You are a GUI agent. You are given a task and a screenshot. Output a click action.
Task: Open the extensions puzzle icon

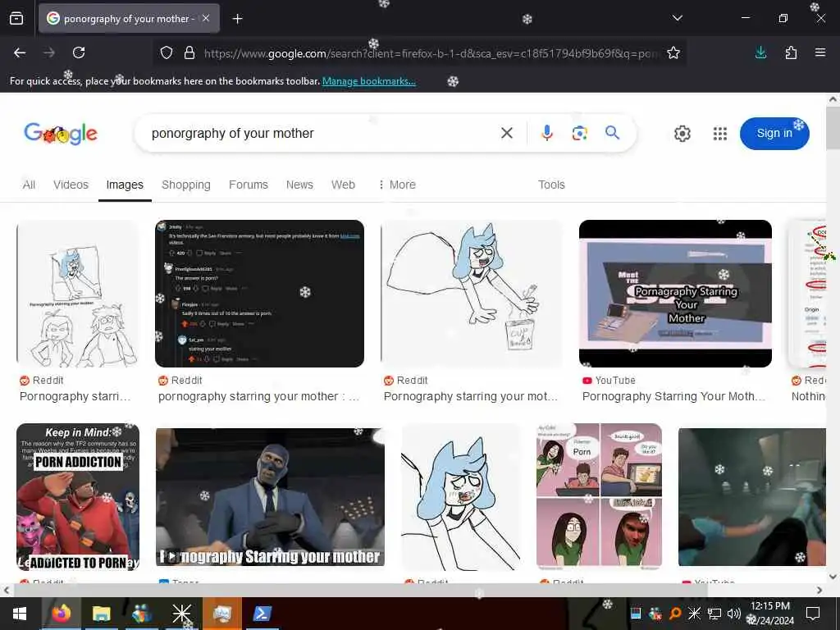791,52
